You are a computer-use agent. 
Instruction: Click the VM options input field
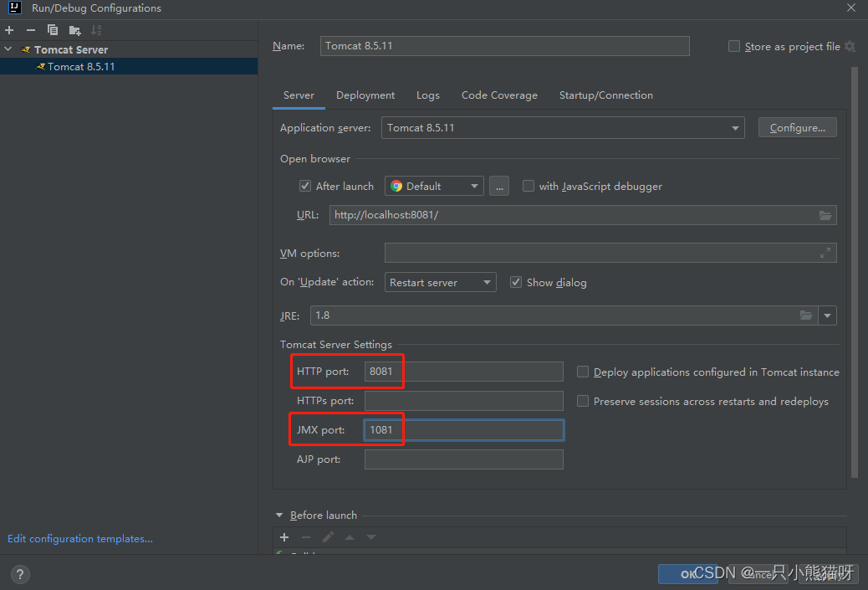[610, 253]
